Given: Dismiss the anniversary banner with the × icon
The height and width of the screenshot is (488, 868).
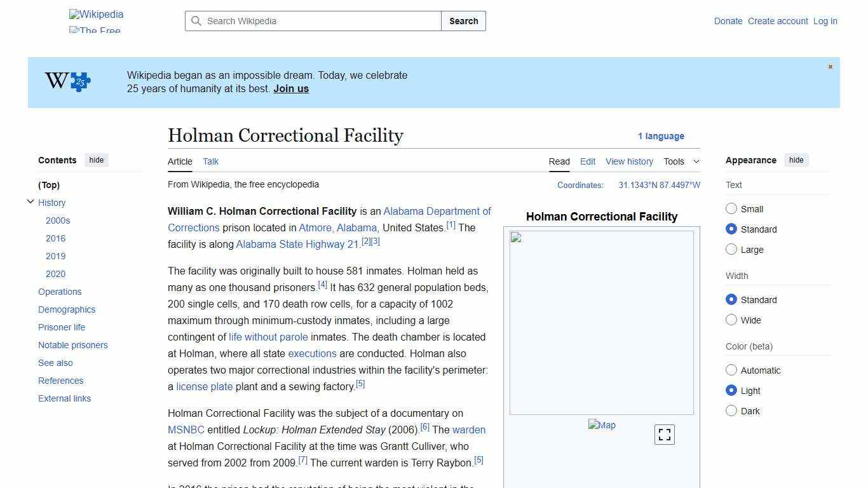Looking at the screenshot, I should coord(830,66).
